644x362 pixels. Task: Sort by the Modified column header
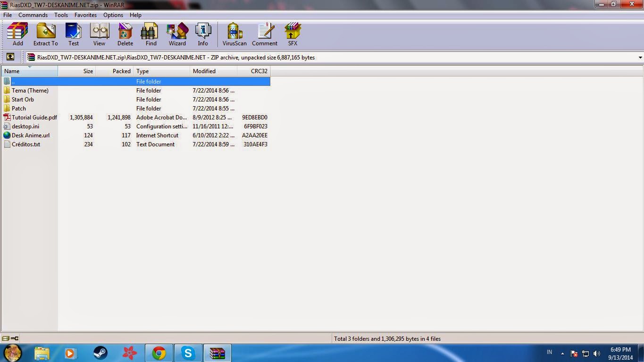point(214,71)
